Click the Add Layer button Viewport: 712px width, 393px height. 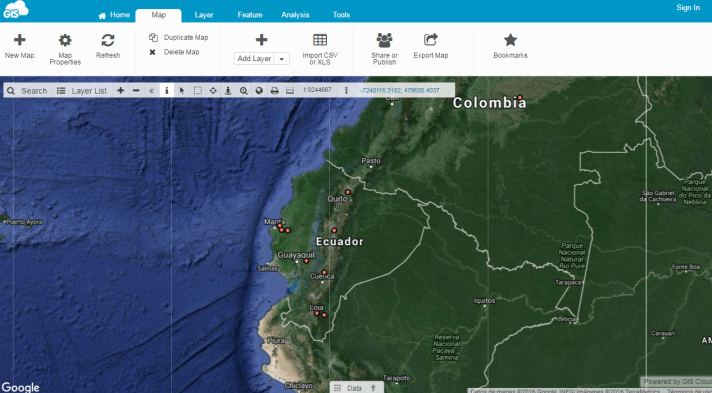click(254, 59)
